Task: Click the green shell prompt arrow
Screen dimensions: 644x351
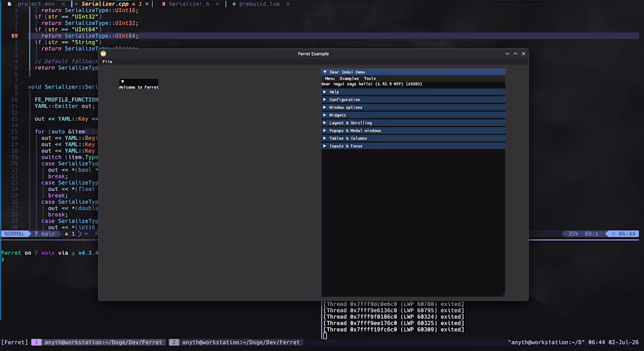Action: [x=3, y=260]
